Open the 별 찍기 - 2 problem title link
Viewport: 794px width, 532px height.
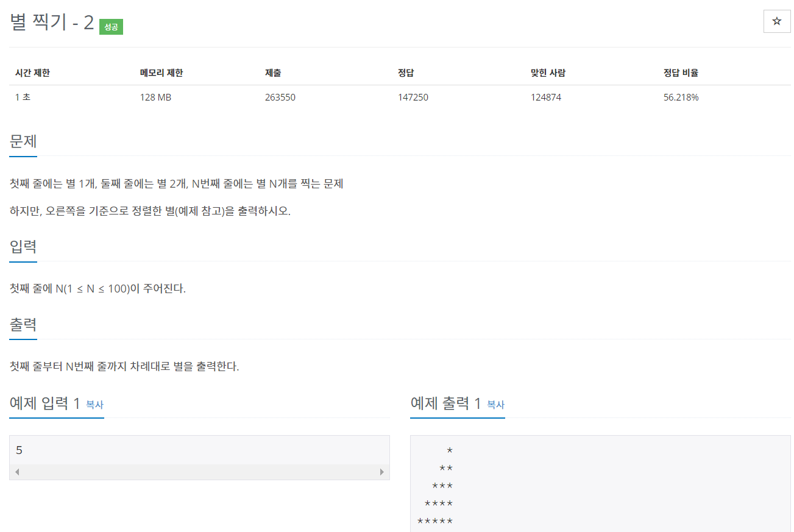51,23
